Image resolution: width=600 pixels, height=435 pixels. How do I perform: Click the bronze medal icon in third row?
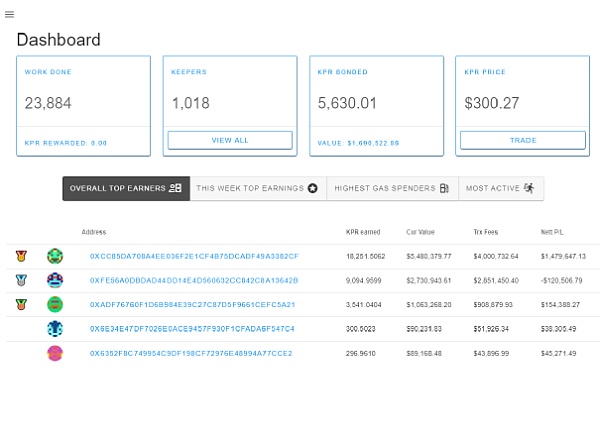coord(20,304)
